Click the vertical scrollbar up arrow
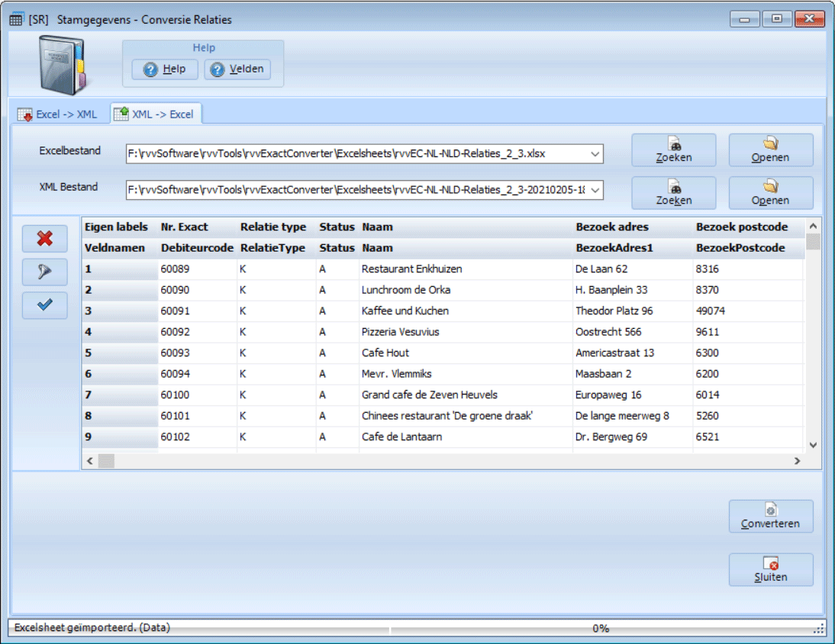This screenshot has height=644, width=835. [813, 226]
